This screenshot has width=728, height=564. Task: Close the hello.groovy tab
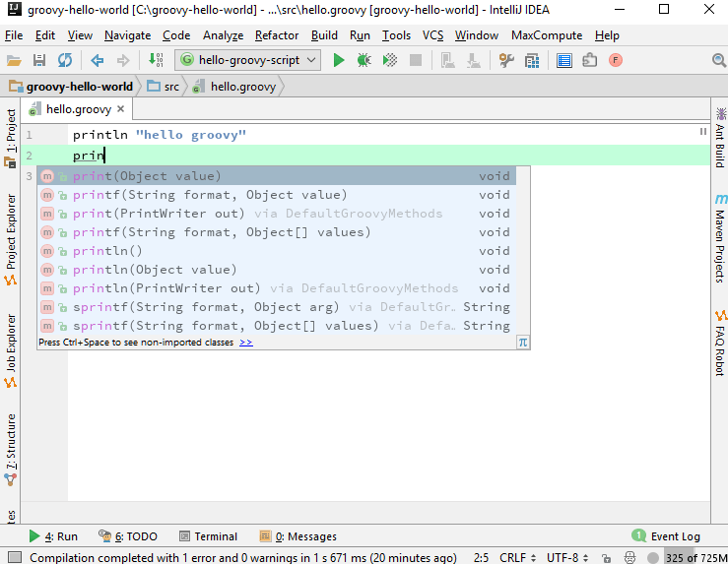pyautogui.click(x=121, y=109)
